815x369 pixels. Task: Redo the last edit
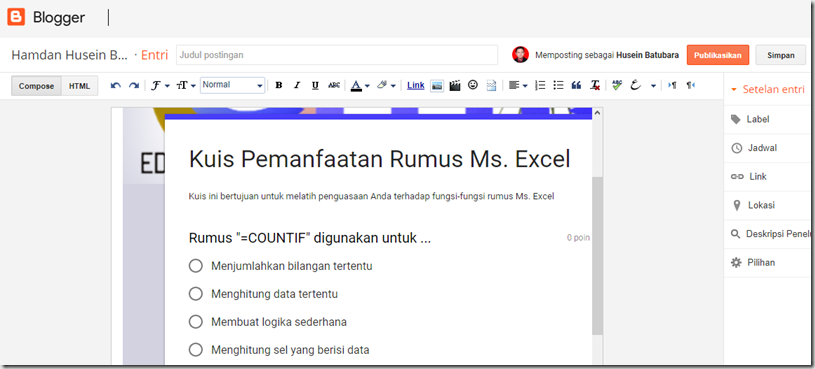coord(134,86)
